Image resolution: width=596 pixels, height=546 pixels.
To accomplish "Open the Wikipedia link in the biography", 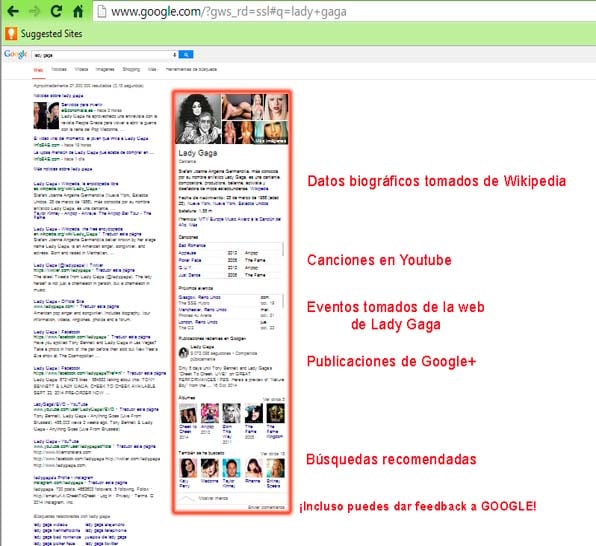I will 259,188.
